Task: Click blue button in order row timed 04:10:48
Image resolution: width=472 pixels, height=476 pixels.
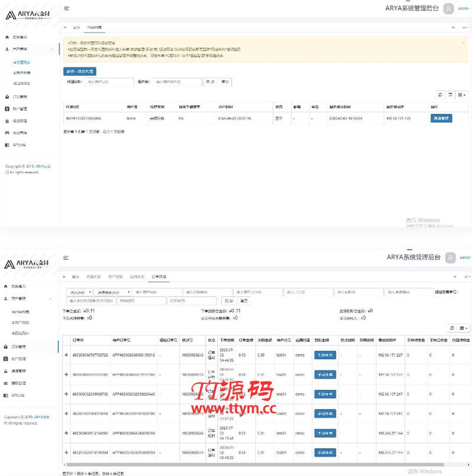Action: click(325, 433)
